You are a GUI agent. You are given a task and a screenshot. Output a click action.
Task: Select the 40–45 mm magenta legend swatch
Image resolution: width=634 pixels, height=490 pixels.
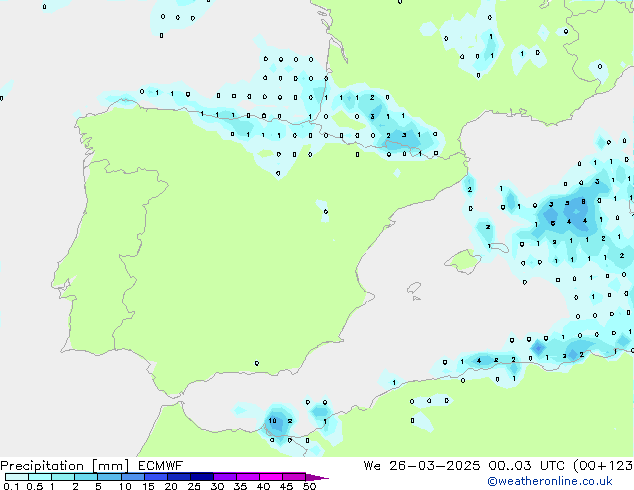point(271,477)
